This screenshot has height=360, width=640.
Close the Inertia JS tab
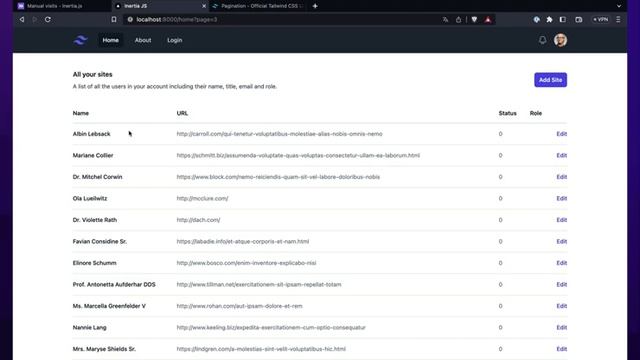tap(204, 6)
